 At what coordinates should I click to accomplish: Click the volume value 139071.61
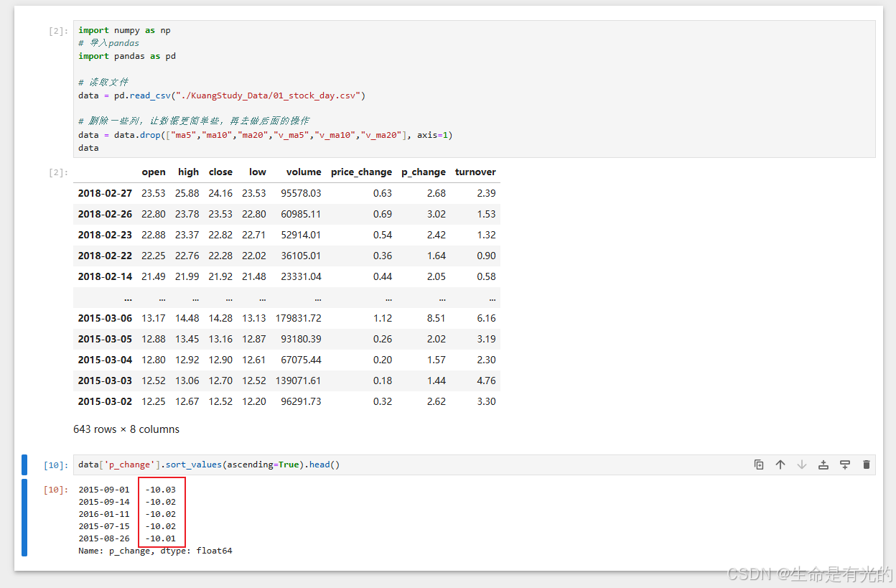point(298,381)
